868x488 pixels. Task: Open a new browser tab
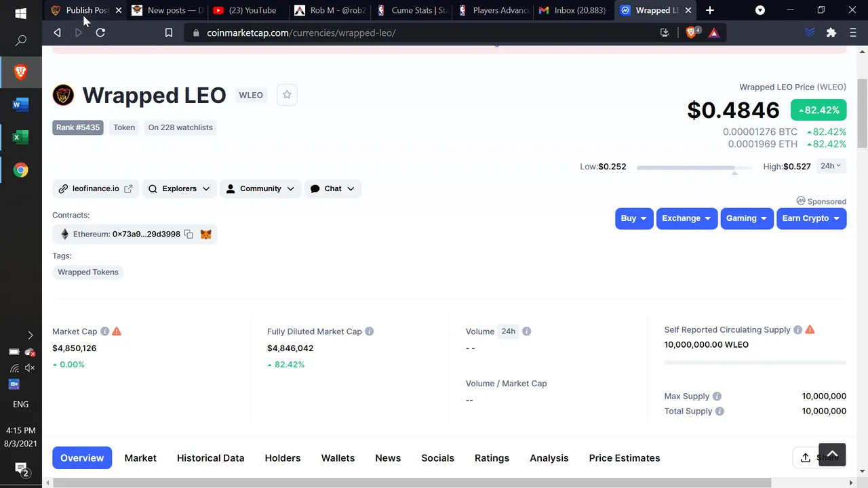[x=710, y=10]
